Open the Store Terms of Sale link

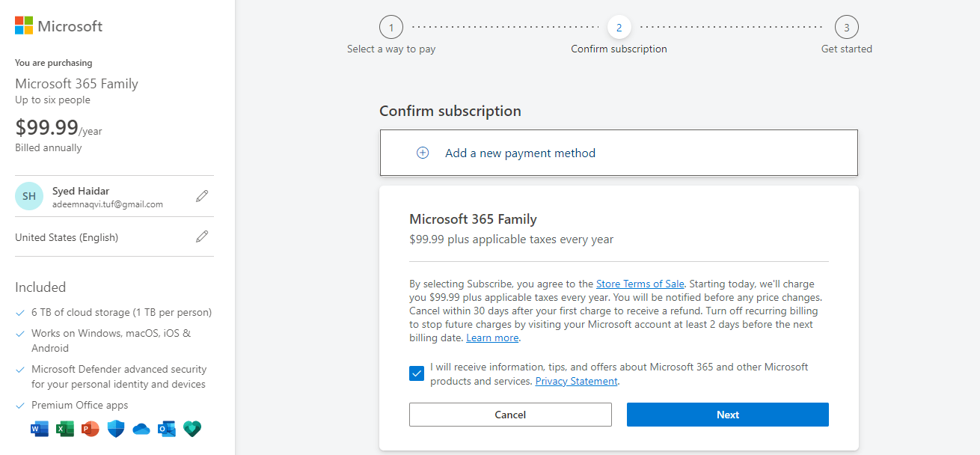(x=640, y=284)
